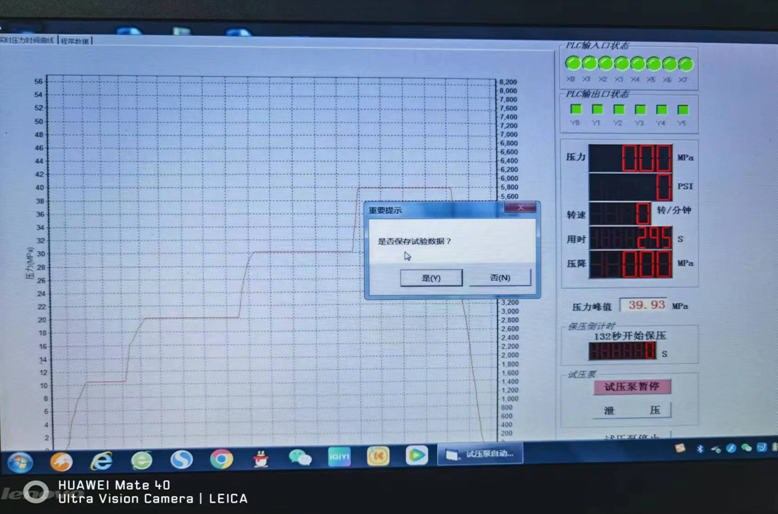Screen dimensions: 778x514
Task: Open Google Chrome from the taskbar
Action: coord(221,459)
